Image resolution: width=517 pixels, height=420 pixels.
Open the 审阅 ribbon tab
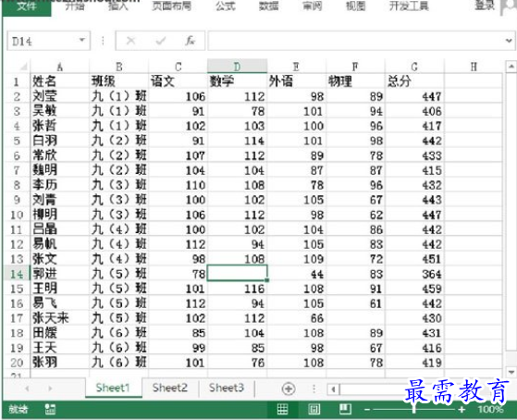(313, 6)
